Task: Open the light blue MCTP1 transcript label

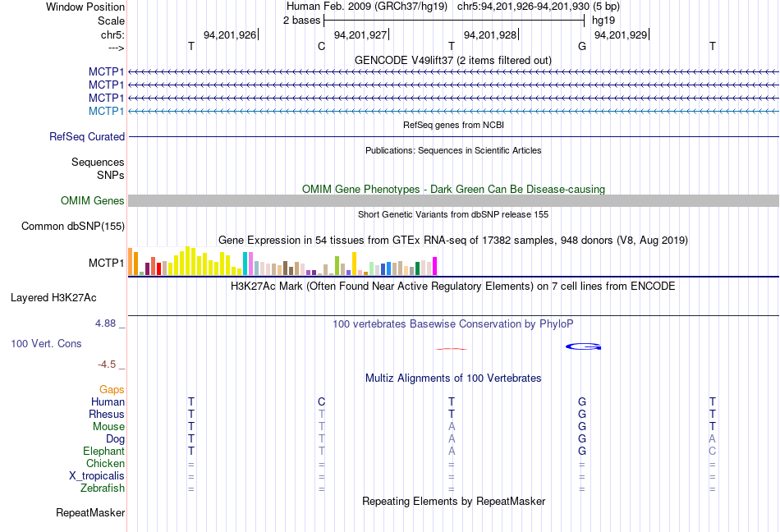Action: (x=106, y=111)
